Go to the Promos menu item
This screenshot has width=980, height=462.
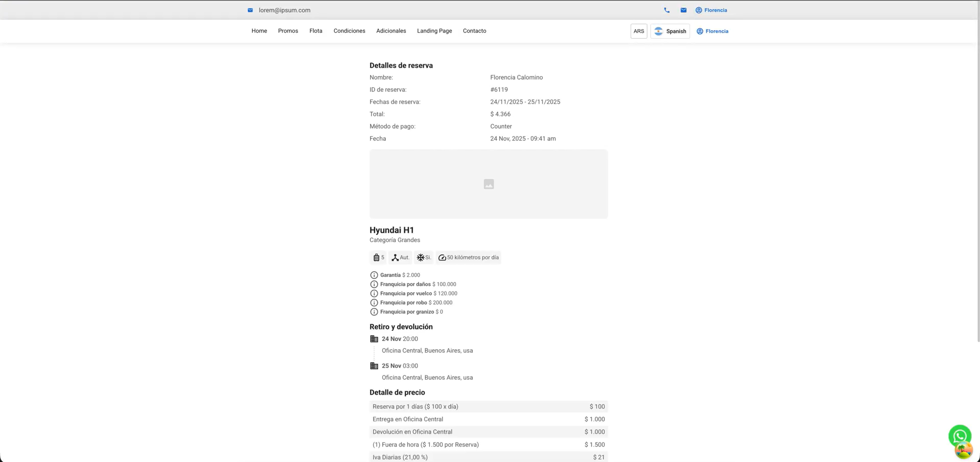point(288,31)
